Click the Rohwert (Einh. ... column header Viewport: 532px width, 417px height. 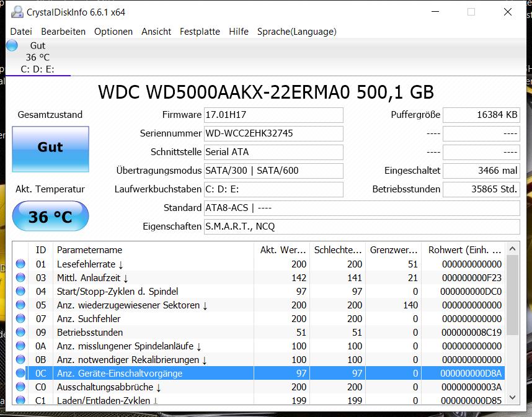pyautogui.click(x=463, y=250)
